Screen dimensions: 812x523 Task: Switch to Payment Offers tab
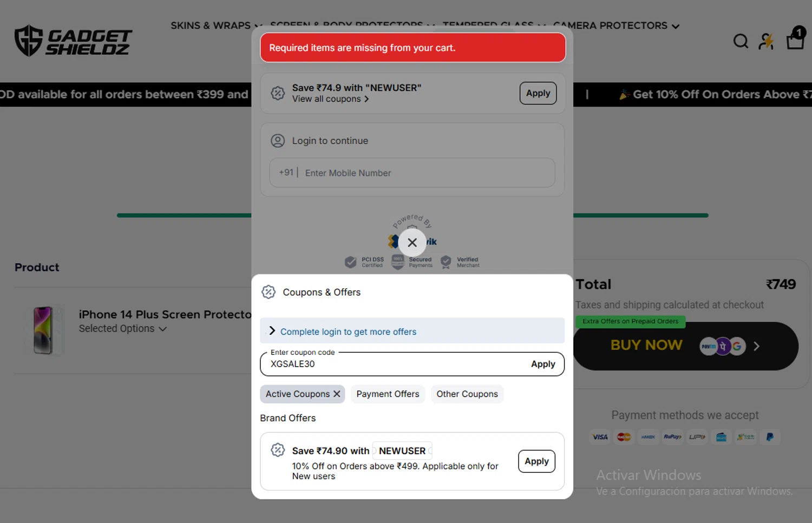tap(388, 394)
